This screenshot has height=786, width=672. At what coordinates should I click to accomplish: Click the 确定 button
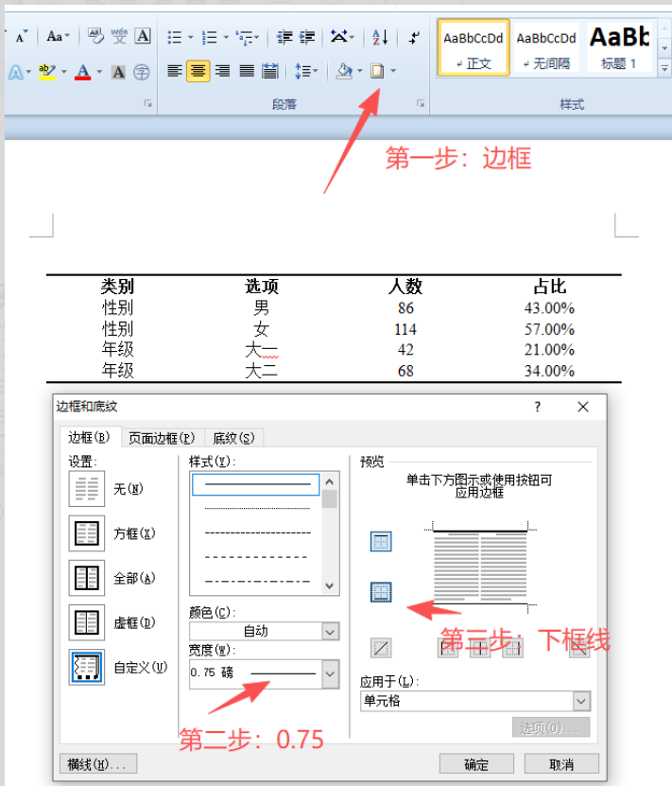(476, 764)
